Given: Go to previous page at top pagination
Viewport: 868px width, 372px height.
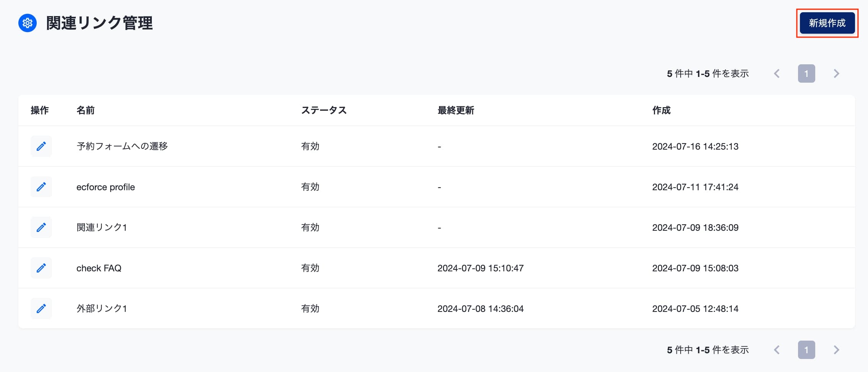Looking at the screenshot, I should pos(777,73).
